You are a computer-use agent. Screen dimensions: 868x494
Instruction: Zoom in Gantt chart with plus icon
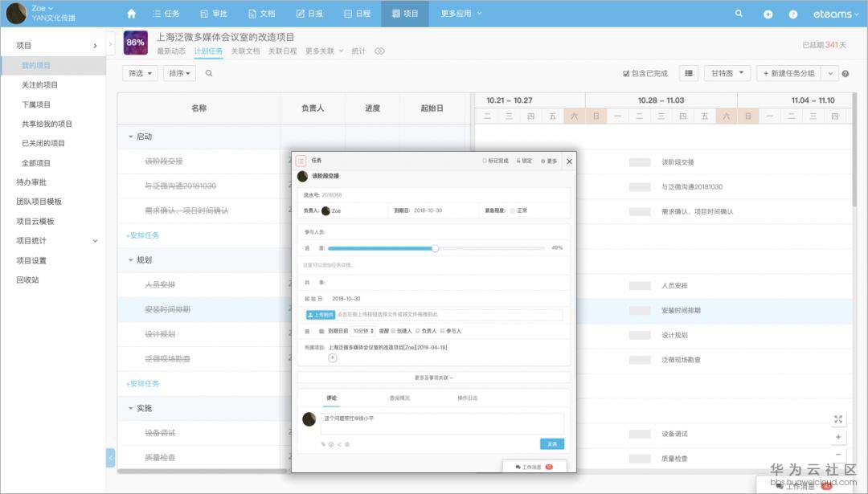(x=838, y=437)
